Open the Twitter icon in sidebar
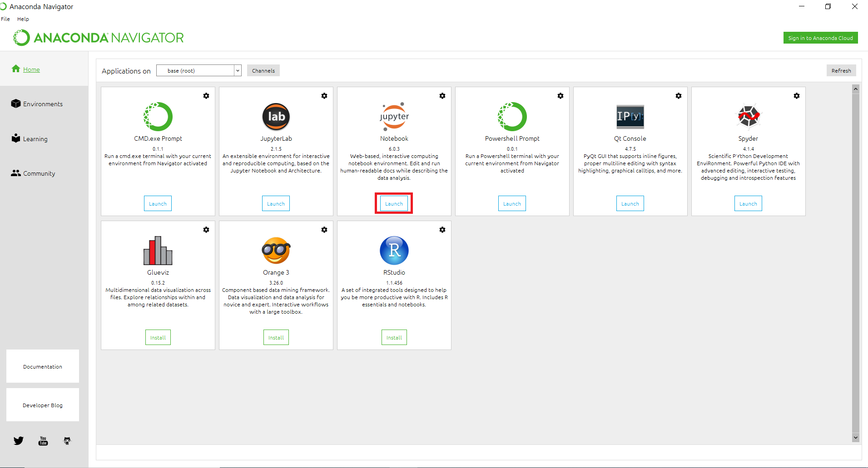868x468 pixels. tap(19, 441)
